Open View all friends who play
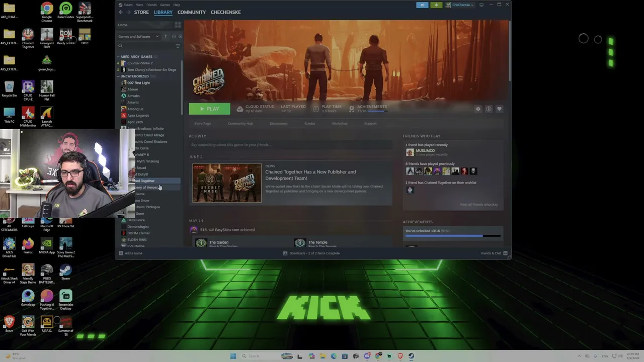 pyautogui.click(x=478, y=205)
